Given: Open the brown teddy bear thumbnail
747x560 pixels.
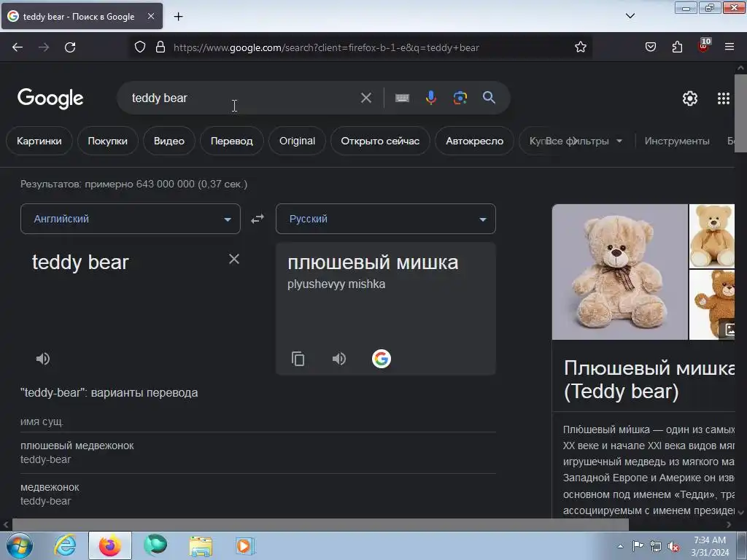Looking at the screenshot, I should pos(712,305).
